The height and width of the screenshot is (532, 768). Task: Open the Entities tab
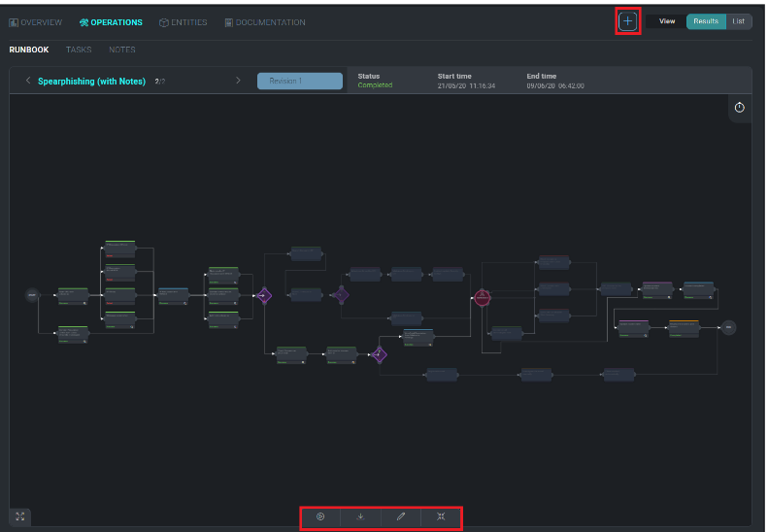pyautogui.click(x=184, y=22)
